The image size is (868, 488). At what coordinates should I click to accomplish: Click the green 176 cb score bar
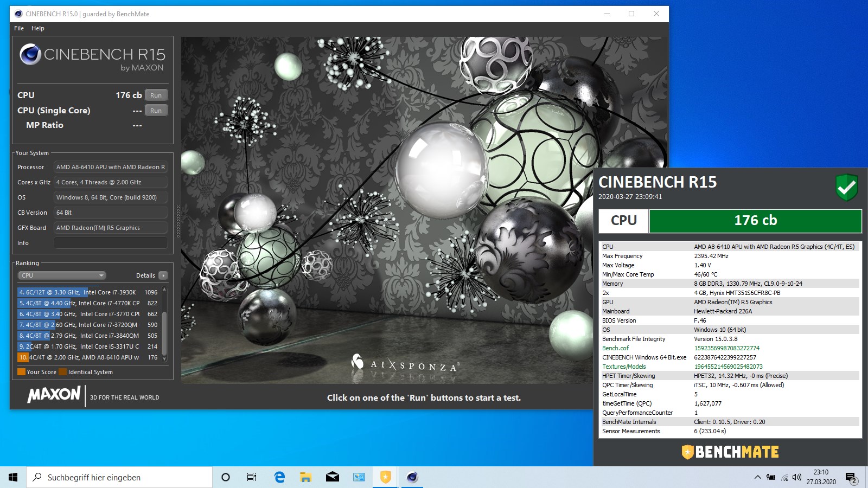tap(755, 221)
